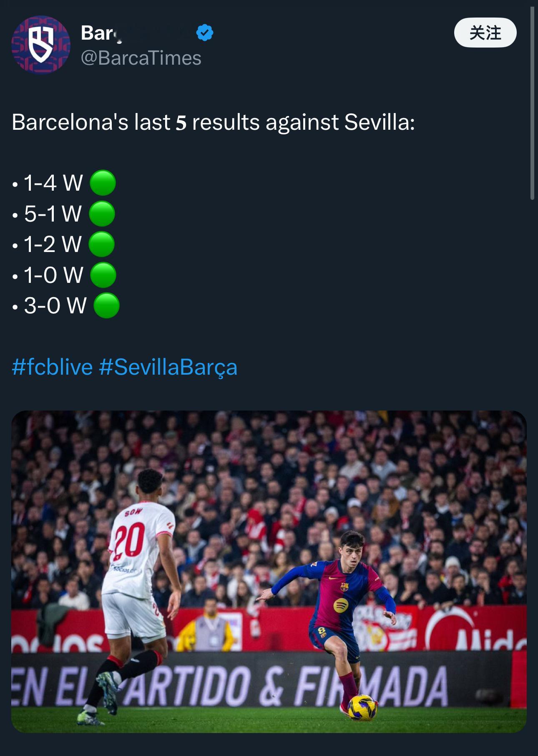538x756 pixels.
Task: Click green circle beside 1-2 W
Action: click(101, 244)
